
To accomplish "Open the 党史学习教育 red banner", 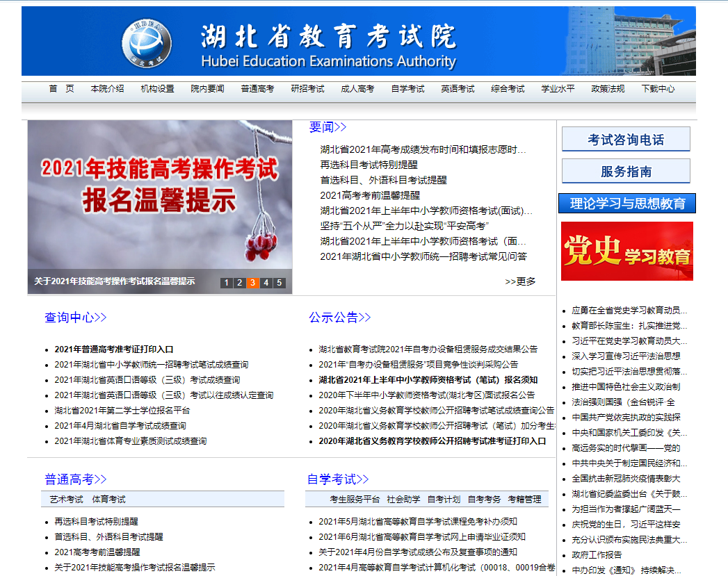I will pyautogui.click(x=626, y=251).
